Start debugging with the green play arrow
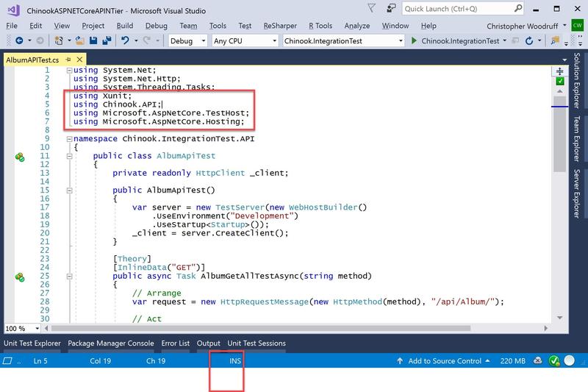 414,40
